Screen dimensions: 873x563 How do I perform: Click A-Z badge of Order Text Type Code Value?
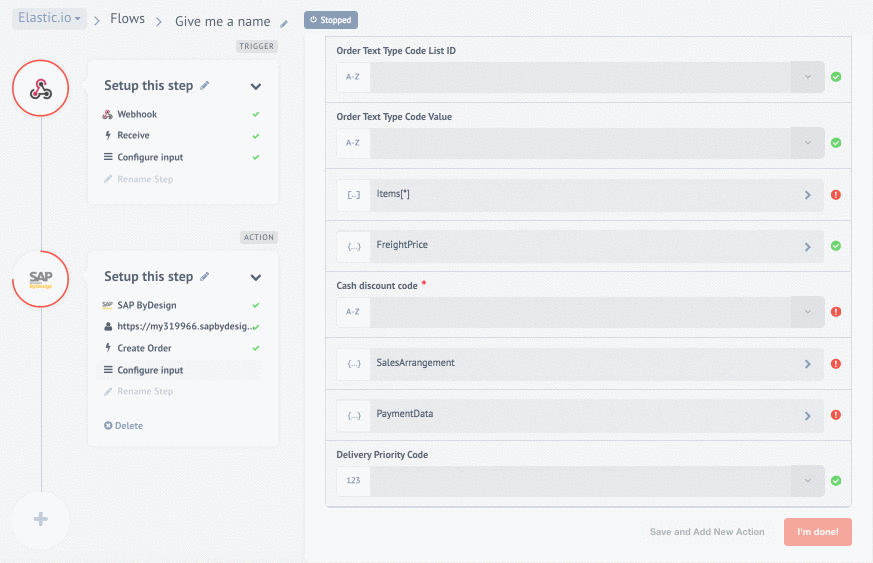354,143
